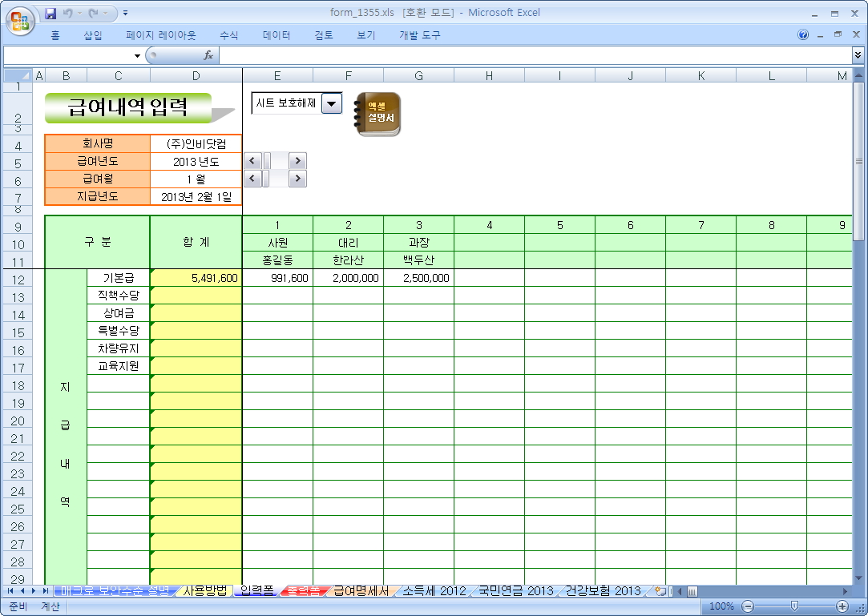Switch to the 급여명세서 sheet tab
Screen dimensions: 868x616
(361, 591)
